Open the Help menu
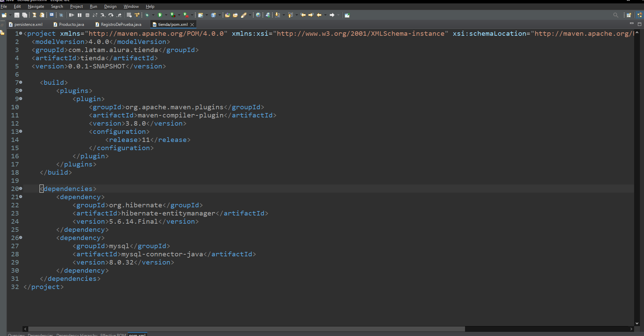The height and width of the screenshot is (336, 644). click(150, 6)
